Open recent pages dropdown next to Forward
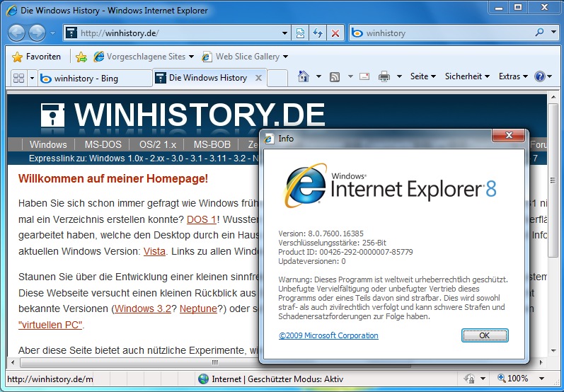 click(x=52, y=33)
